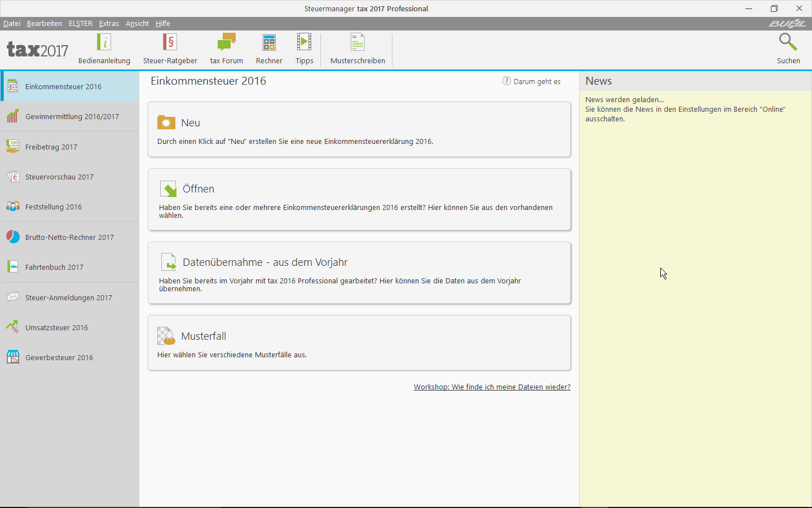Click the Darum geht es help icon
Viewport: 812px width, 508px height.
pos(506,81)
